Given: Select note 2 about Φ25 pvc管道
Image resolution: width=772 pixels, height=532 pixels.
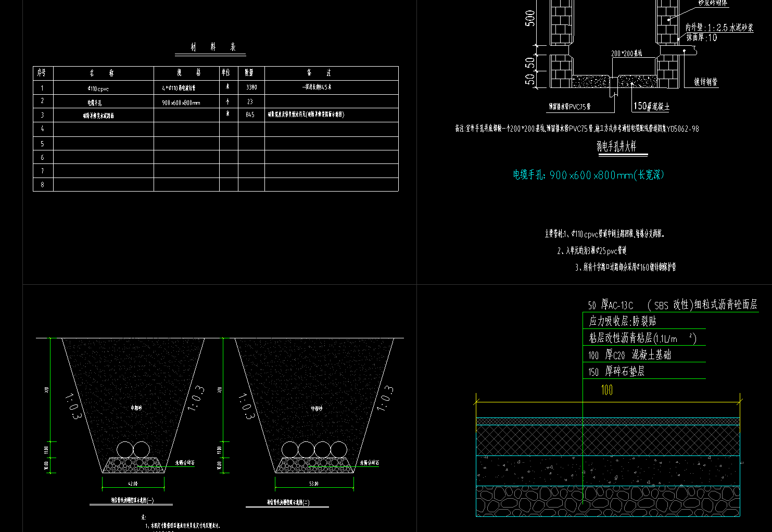Looking at the screenshot, I should pos(592,251).
